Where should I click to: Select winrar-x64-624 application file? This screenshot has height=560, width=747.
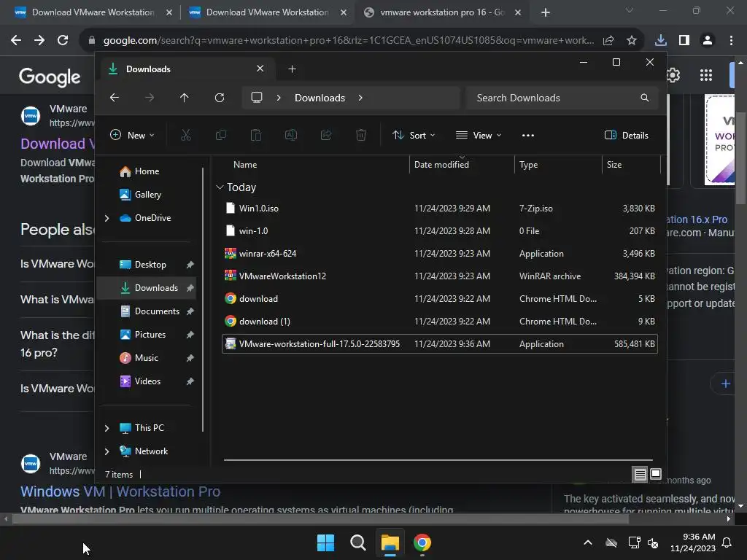tap(439, 254)
